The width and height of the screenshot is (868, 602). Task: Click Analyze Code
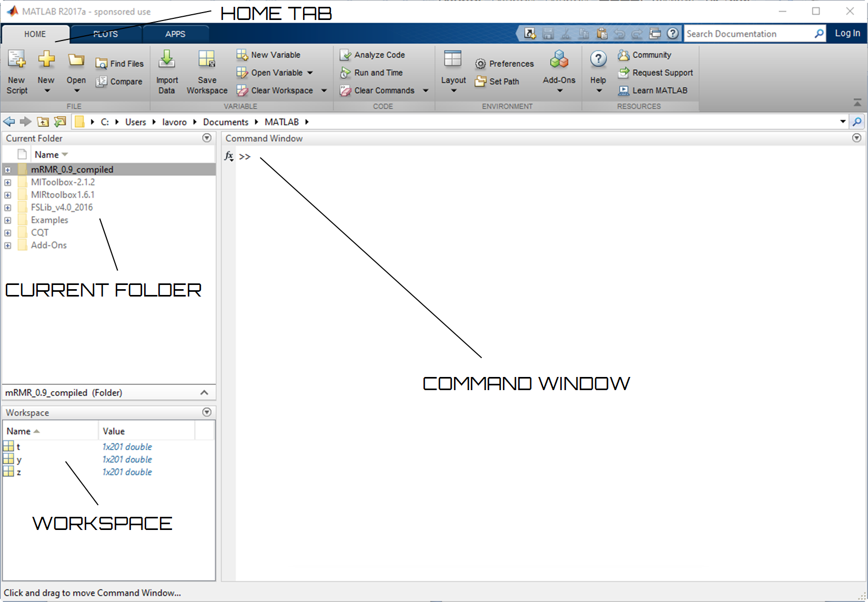372,55
